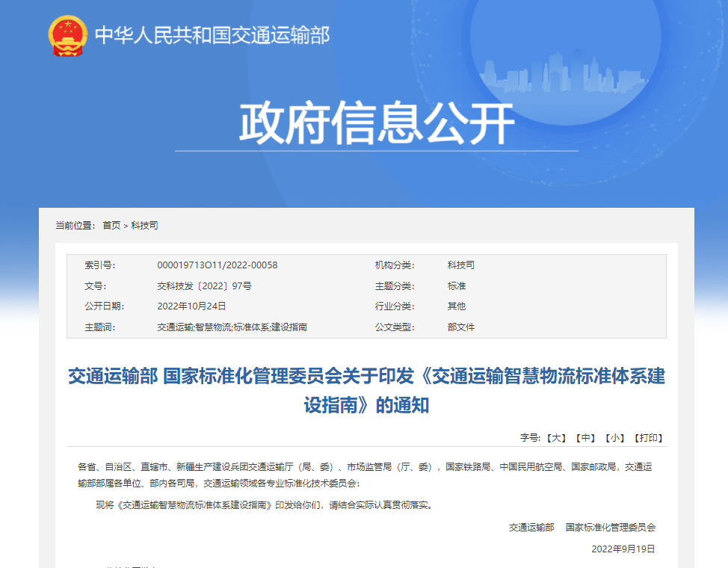
Task: Click the 主题词 label
Action: click(x=100, y=327)
